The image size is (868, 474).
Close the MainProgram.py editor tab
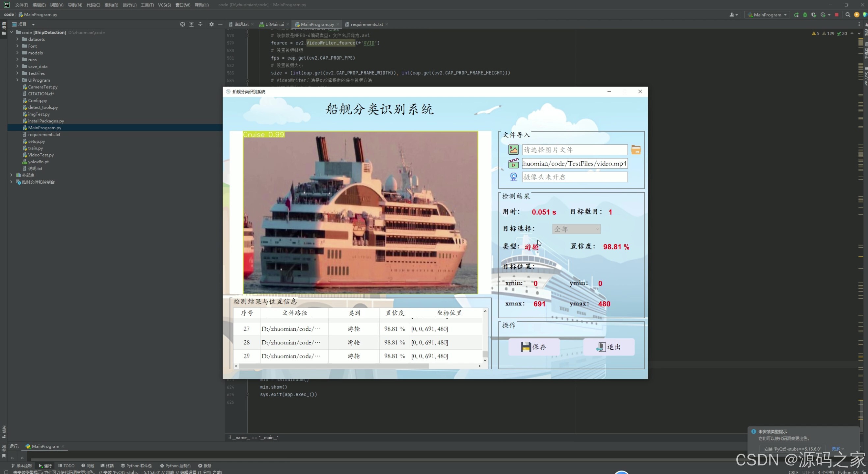click(x=338, y=24)
